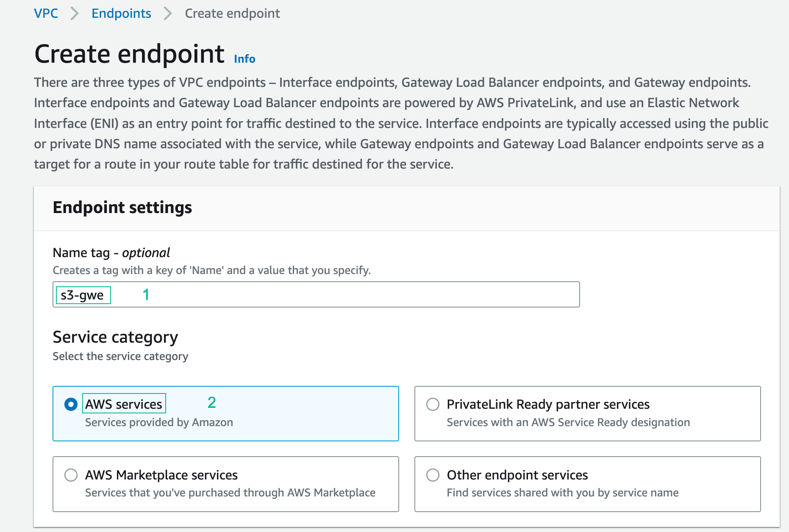Choose the PrivateLink Ready partner services option

click(433, 405)
